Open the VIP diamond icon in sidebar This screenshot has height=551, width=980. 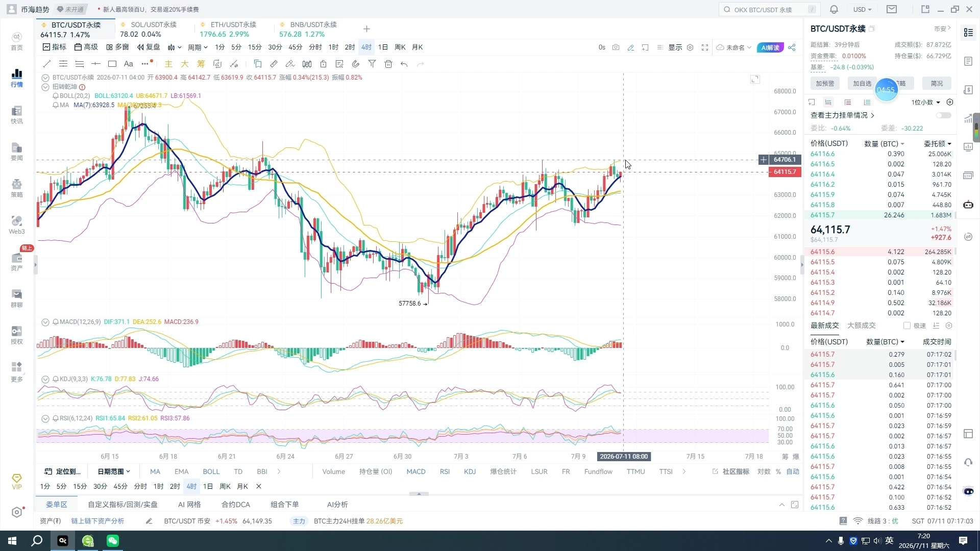(x=17, y=482)
